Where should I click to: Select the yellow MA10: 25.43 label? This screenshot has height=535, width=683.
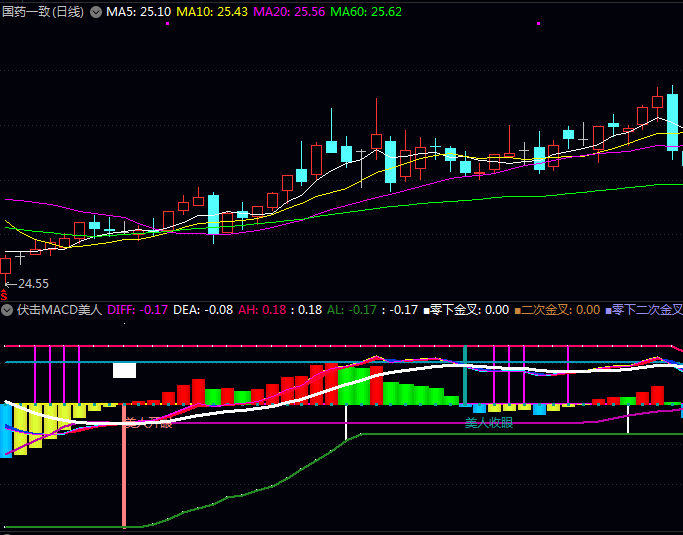[x=212, y=11]
